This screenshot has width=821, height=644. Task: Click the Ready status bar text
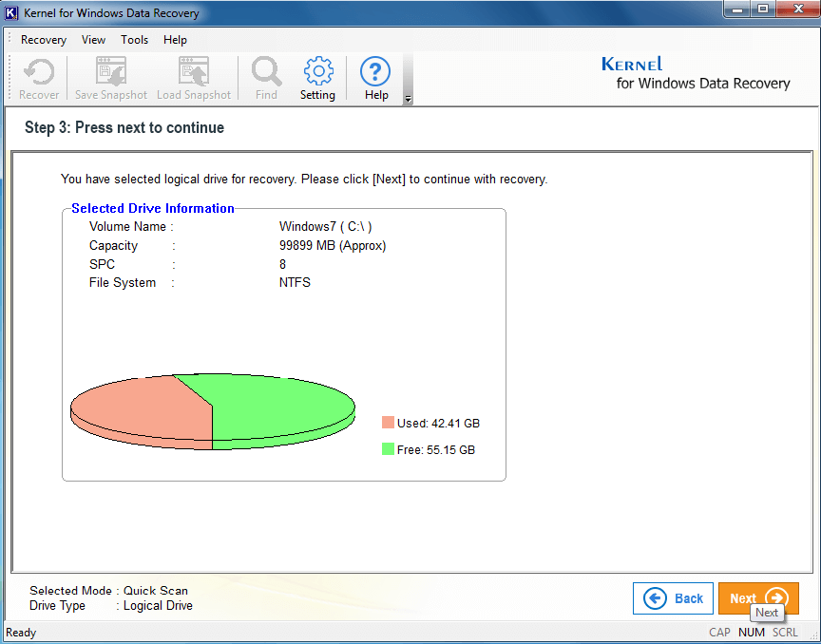pyautogui.click(x=21, y=633)
